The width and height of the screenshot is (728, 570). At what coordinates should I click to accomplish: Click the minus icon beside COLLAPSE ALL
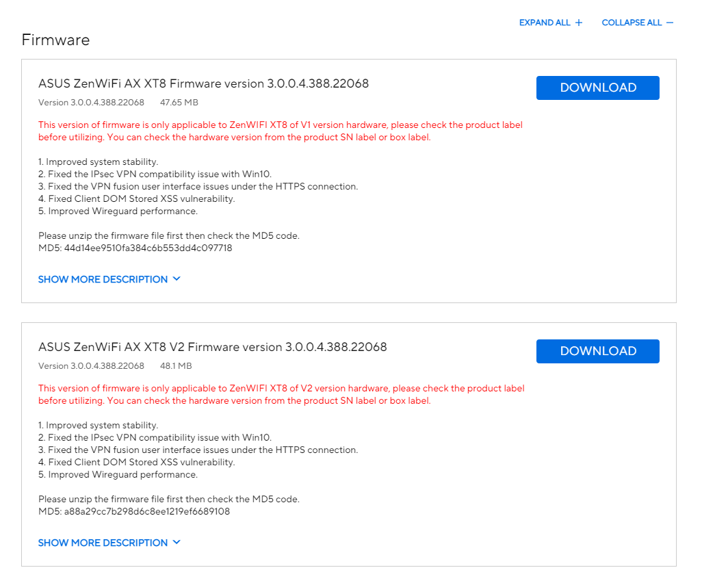point(670,23)
